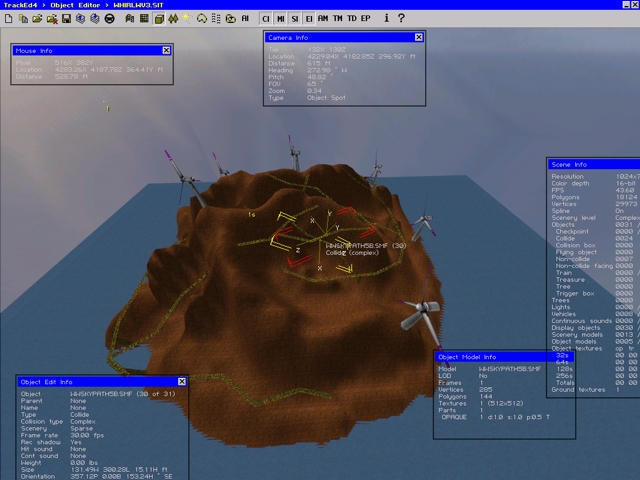Viewport: 640px width, 480px height.
Task: Click the 'Scenery level' row in Scene Info
Action: (595, 218)
